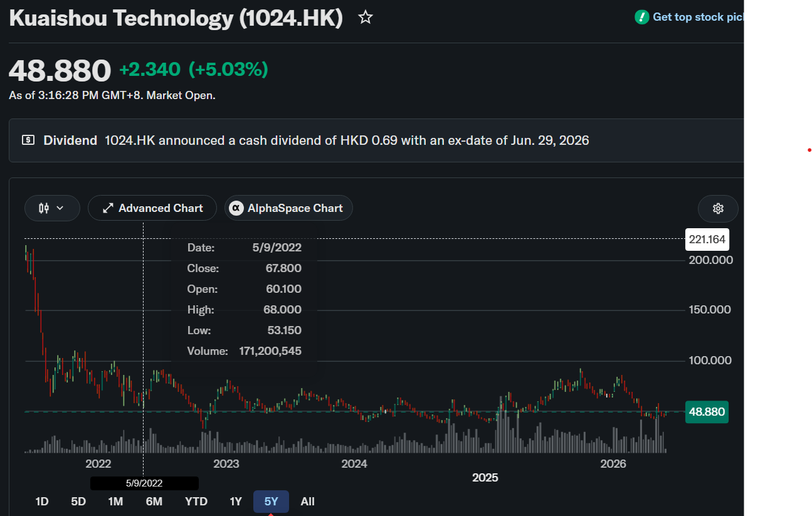Open the Advanced Chart
The image size is (812, 516).
152,208
